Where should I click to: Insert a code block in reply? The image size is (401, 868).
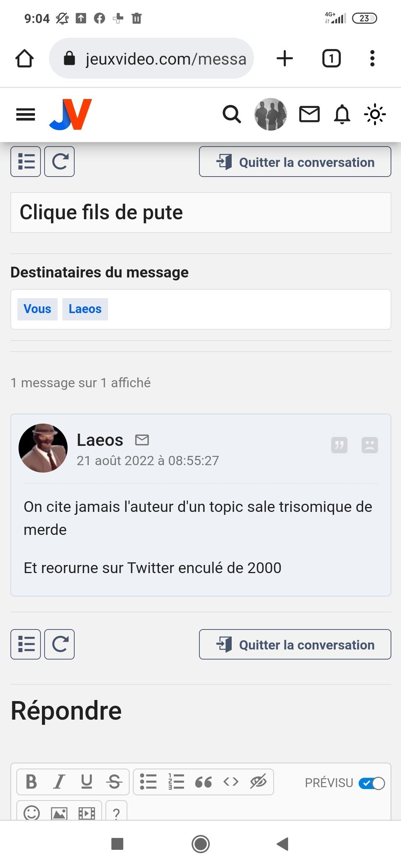coord(231,782)
